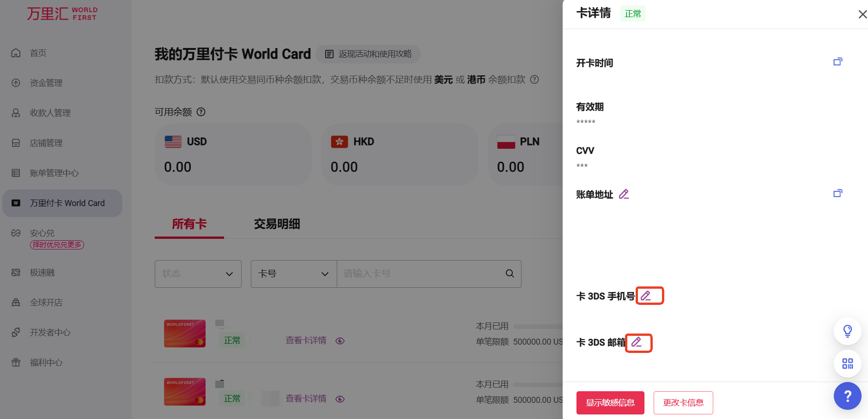The width and height of the screenshot is (868, 419).
Task: Toggle eye visibility on first card row
Action: pyautogui.click(x=340, y=341)
